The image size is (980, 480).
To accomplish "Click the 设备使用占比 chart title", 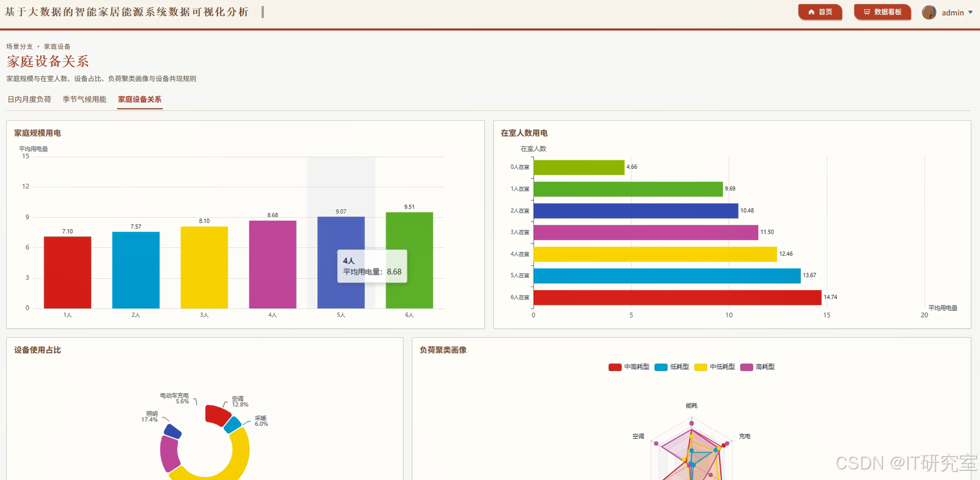I will click(37, 351).
